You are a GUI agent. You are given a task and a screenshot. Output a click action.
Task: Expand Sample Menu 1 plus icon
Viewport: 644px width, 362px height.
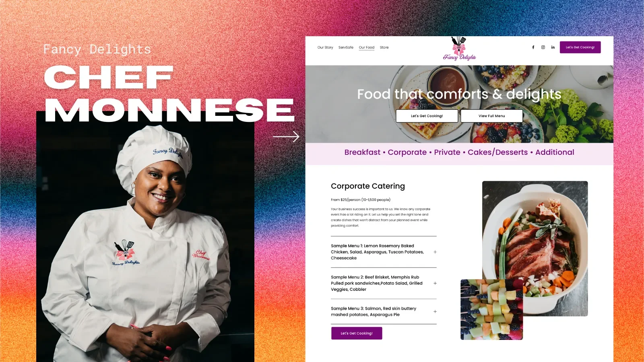435,252
